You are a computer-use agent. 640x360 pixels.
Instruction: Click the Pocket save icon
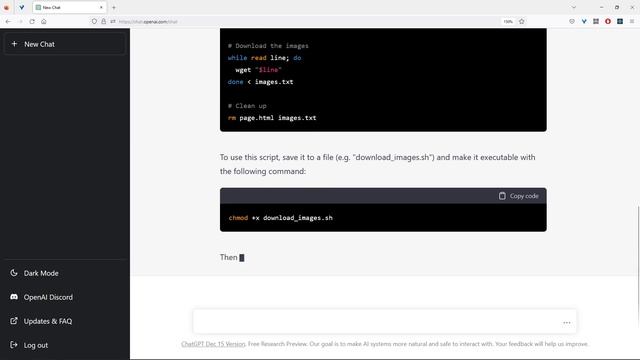[x=572, y=21]
